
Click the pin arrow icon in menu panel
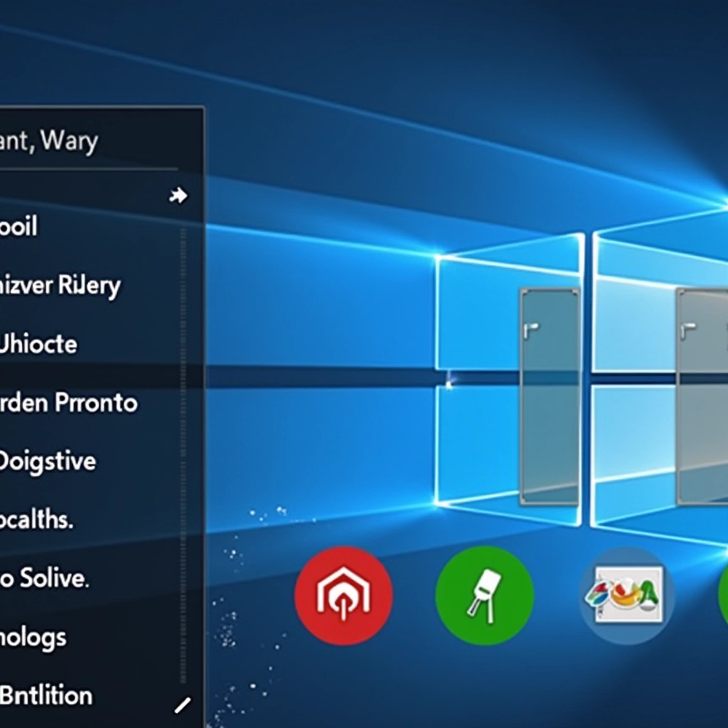[x=178, y=196]
